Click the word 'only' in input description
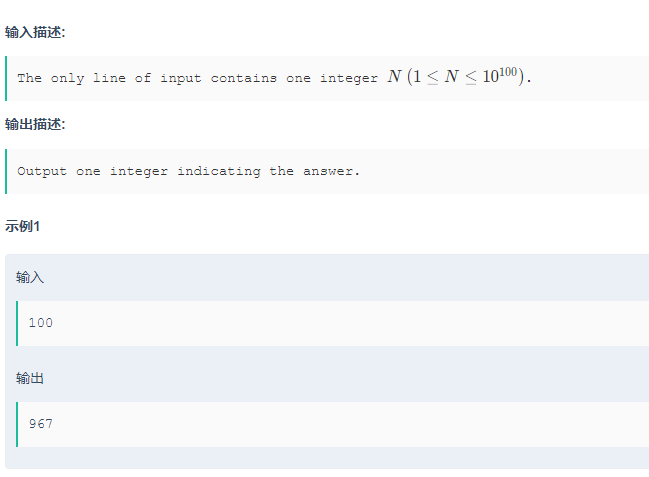 67,78
